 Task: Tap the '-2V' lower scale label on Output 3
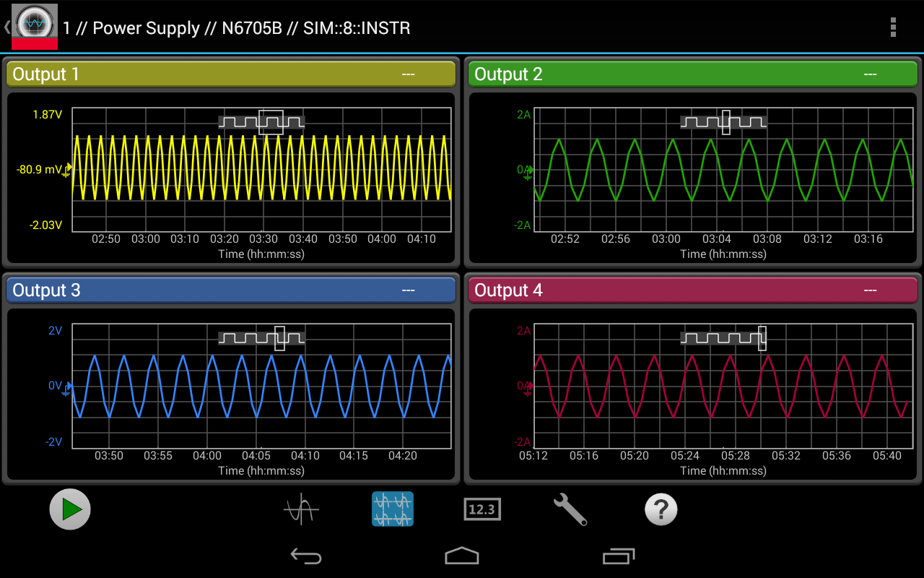pyautogui.click(x=54, y=442)
